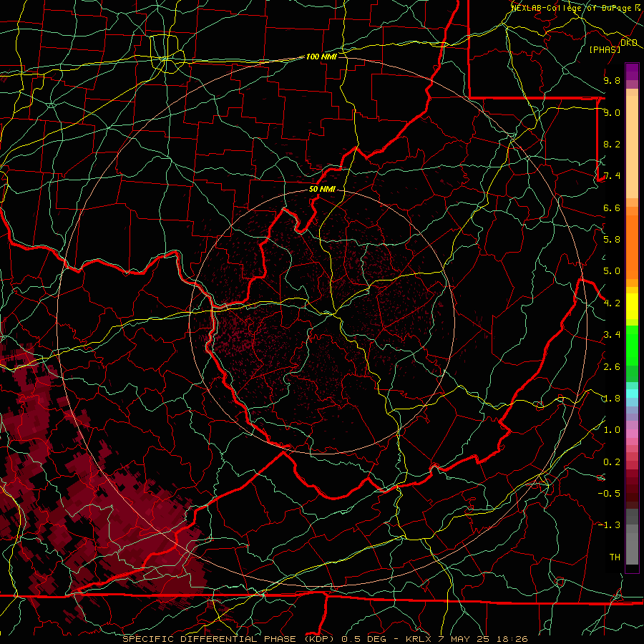Pick the dark purple swatch atop color bar
Screen dimensions: 644x644
[632, 72]
